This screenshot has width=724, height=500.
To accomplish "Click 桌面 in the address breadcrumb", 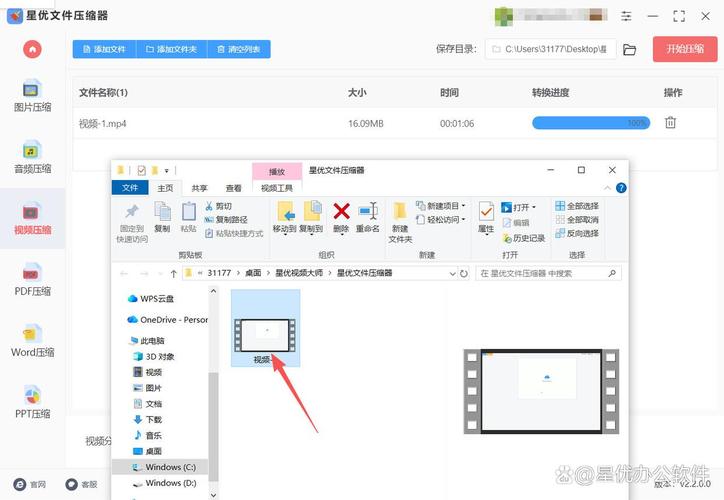I will pos(253,273).
